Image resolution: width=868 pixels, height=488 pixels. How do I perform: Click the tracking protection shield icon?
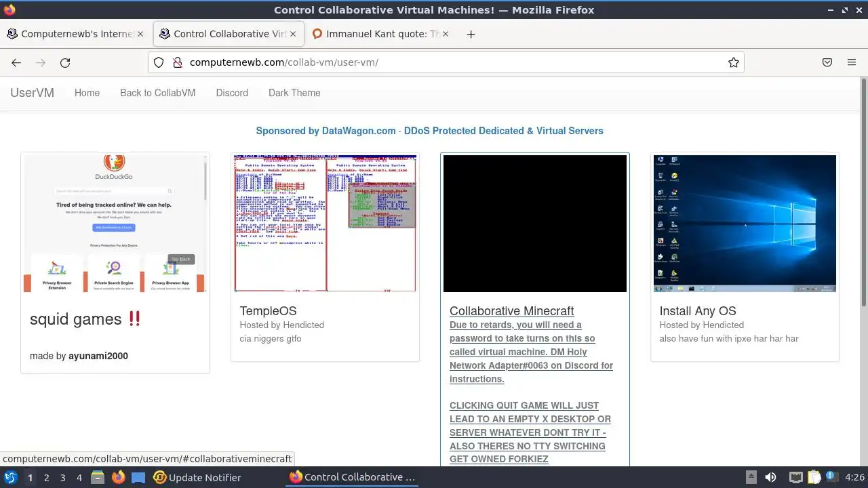159,62
